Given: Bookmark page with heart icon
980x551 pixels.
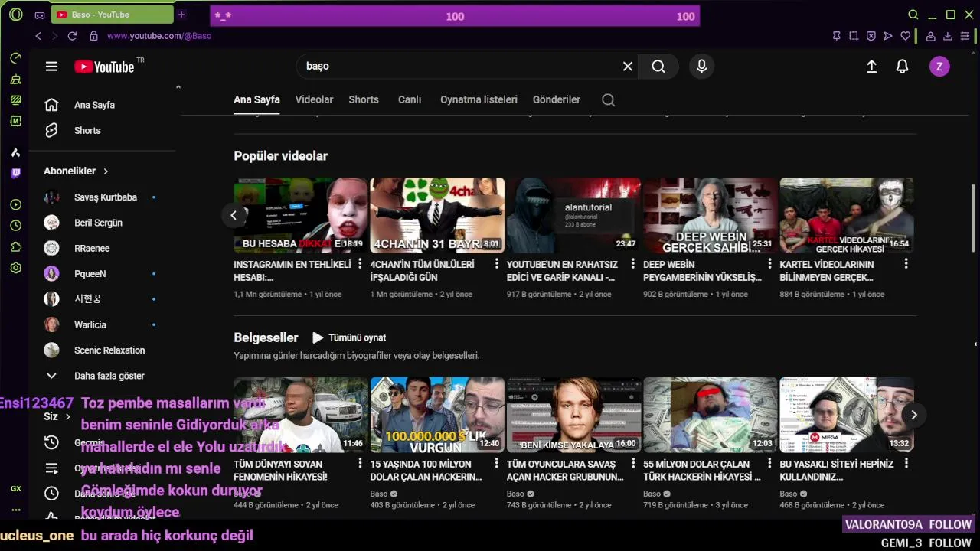Looking at the screenshot, I should [906, 36].
